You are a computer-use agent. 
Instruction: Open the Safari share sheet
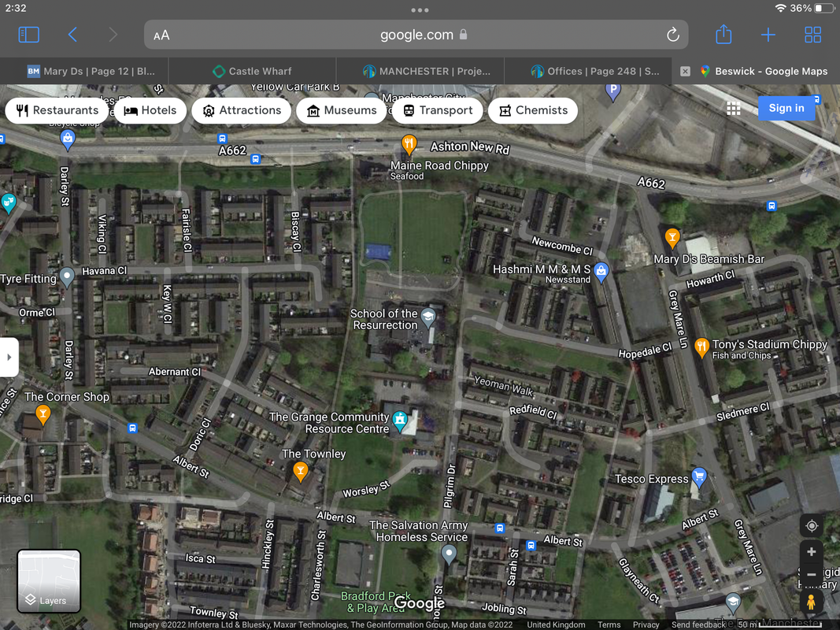click(x=723, y=35)
